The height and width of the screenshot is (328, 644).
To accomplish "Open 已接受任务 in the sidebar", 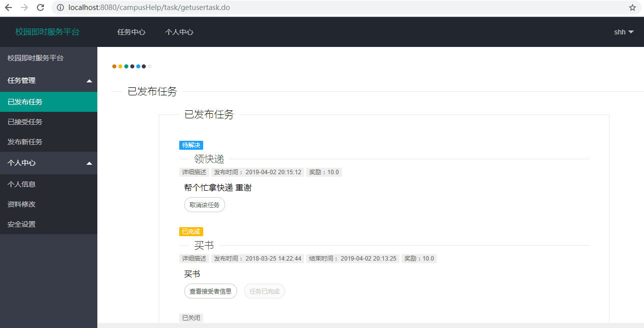I will pyautogui.click(x=48, y=122).
